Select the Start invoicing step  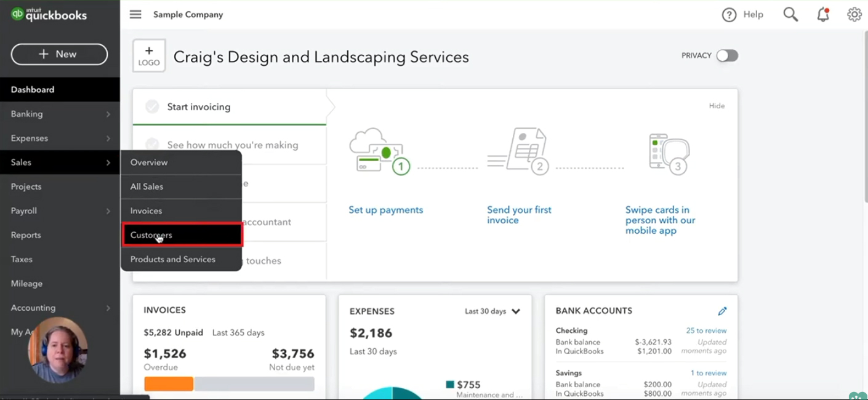(x=229, y=106)
